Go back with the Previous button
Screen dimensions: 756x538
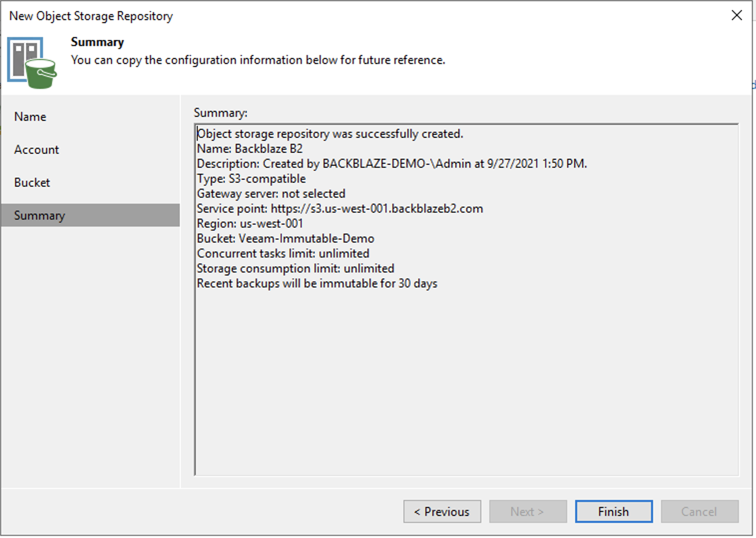(x=442, y=512)
